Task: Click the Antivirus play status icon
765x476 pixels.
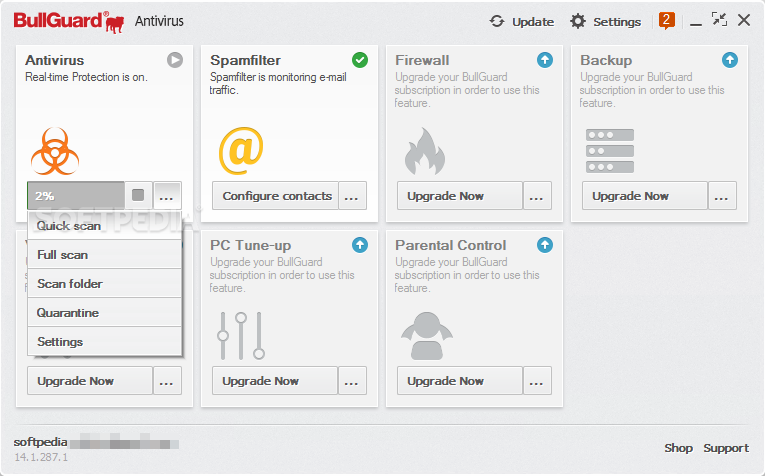Action: point(175,60)
